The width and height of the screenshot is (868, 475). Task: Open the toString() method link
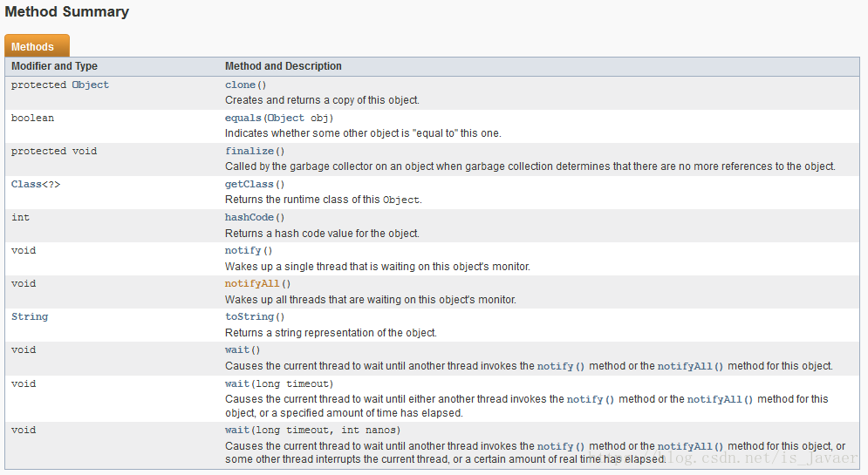250,316
